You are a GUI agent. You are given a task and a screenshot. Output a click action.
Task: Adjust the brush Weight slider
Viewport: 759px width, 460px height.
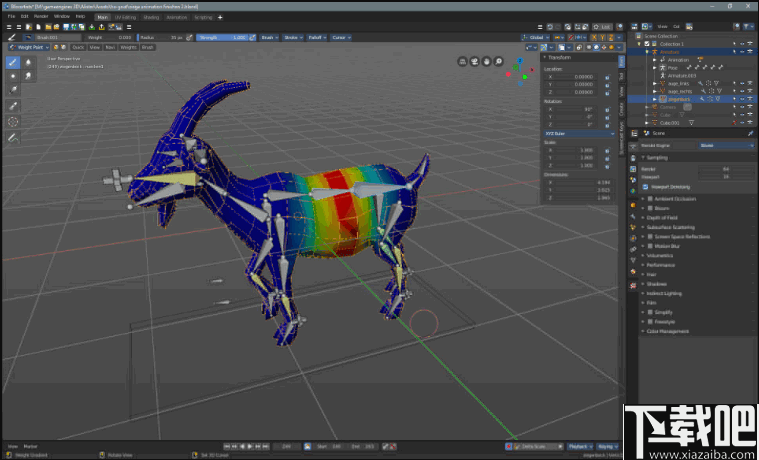pos(109,37)
